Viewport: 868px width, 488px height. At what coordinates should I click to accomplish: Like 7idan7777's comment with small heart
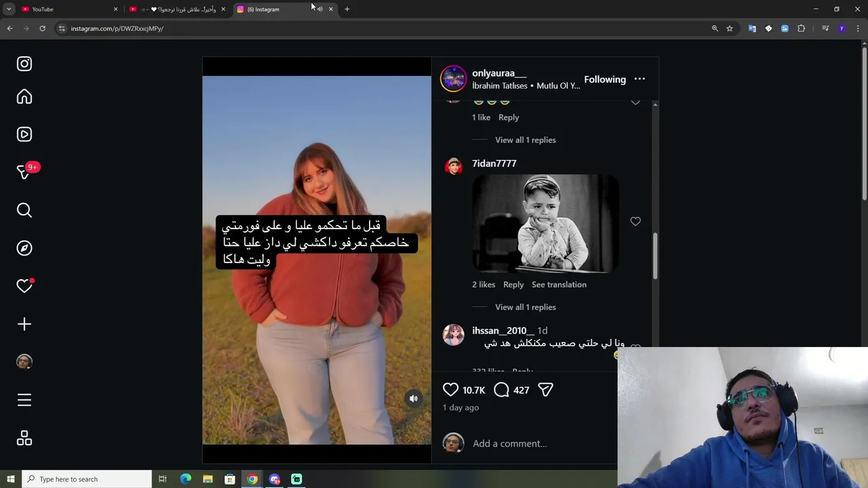pyautogui.click(x=635, y=222)
